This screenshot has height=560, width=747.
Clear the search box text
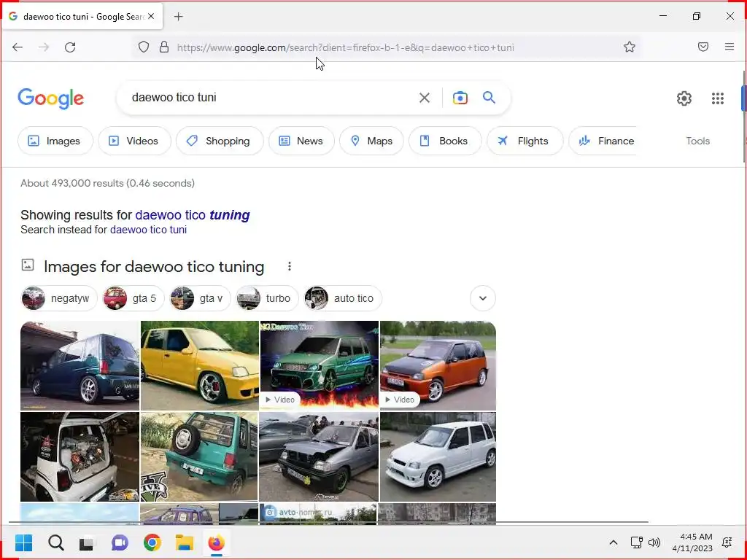tap(425, 98)
